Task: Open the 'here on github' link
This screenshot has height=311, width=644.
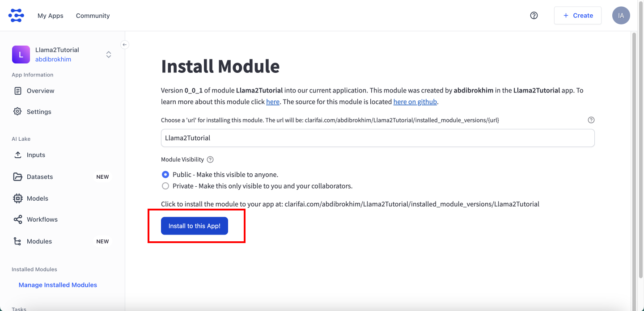Action: (x=415, y=101)
